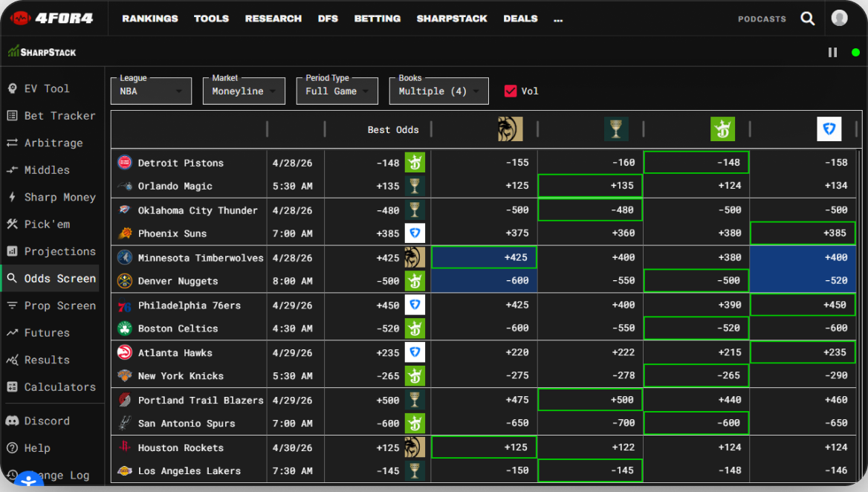Click DraftKings -148 Pistons odds
This screenshot has height=492, width=868.
(x=696, y=162)
